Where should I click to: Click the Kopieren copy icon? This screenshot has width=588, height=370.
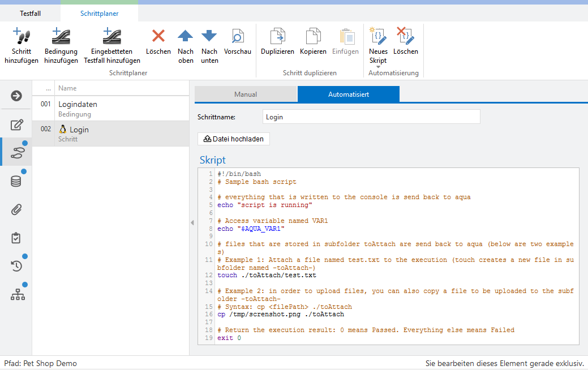pos(313,36)
